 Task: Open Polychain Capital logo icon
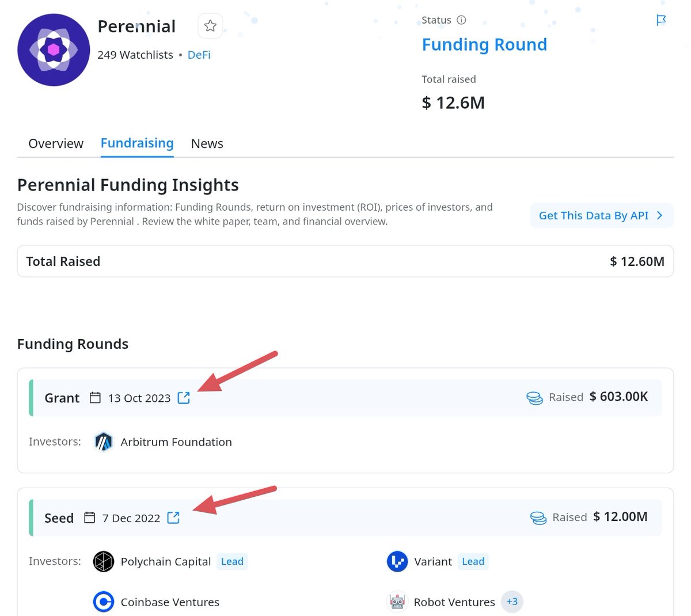[104, 562]
